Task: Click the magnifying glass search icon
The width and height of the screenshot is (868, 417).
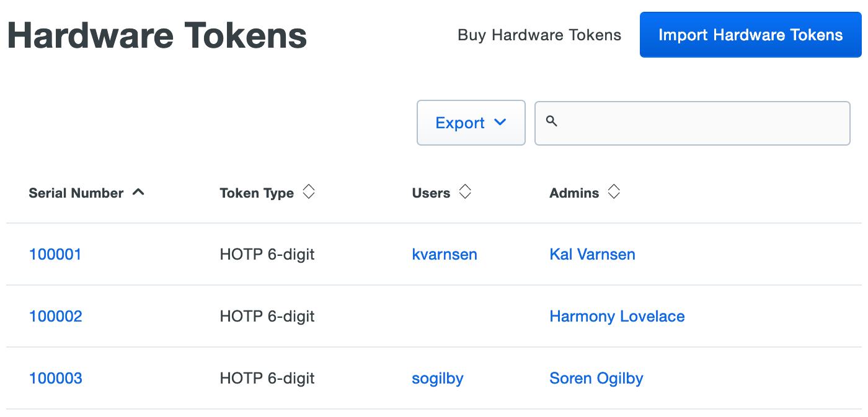Action: (552, 122)
